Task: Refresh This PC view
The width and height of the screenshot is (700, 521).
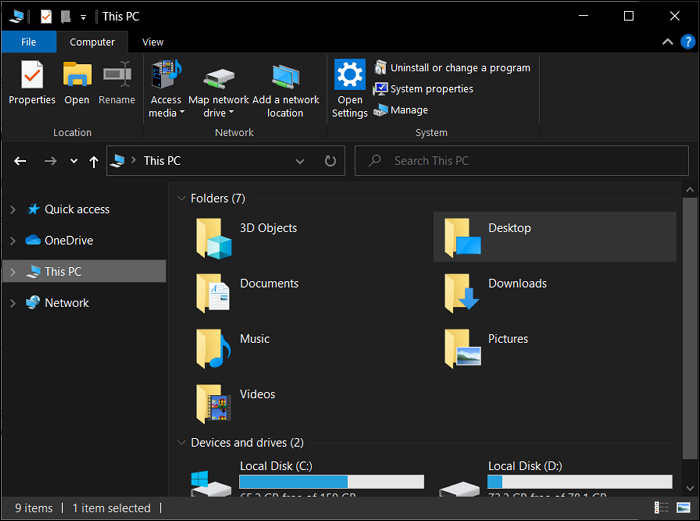Action: coord(330,161)
